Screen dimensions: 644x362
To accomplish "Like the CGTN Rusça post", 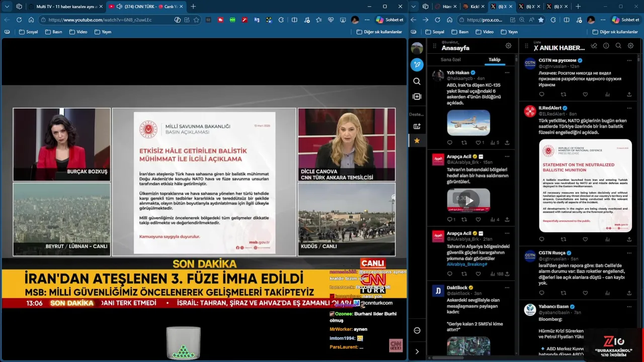I will (x=585, y=293).
